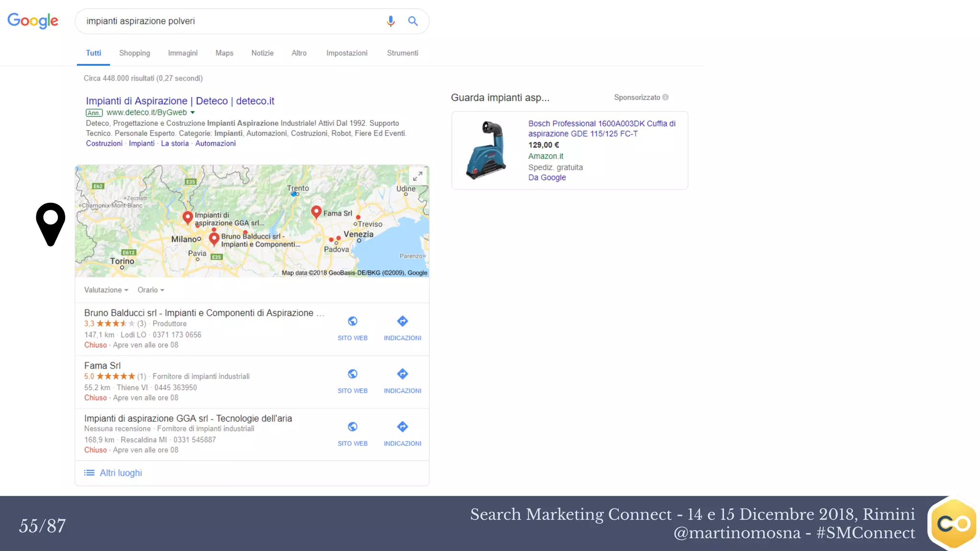The image size is (980, 551).
Task: Expand the map to full view
Action: 418,176
